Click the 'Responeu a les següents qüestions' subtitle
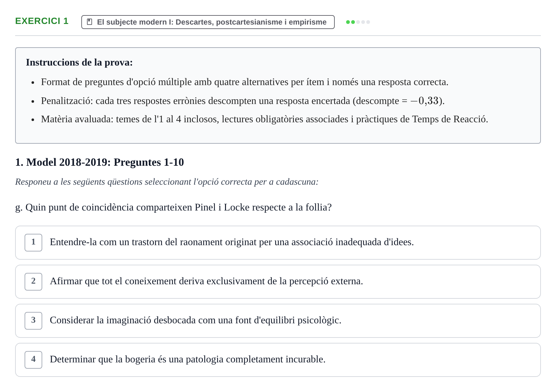This screenshot has height=392, width=556. [167, 182]
